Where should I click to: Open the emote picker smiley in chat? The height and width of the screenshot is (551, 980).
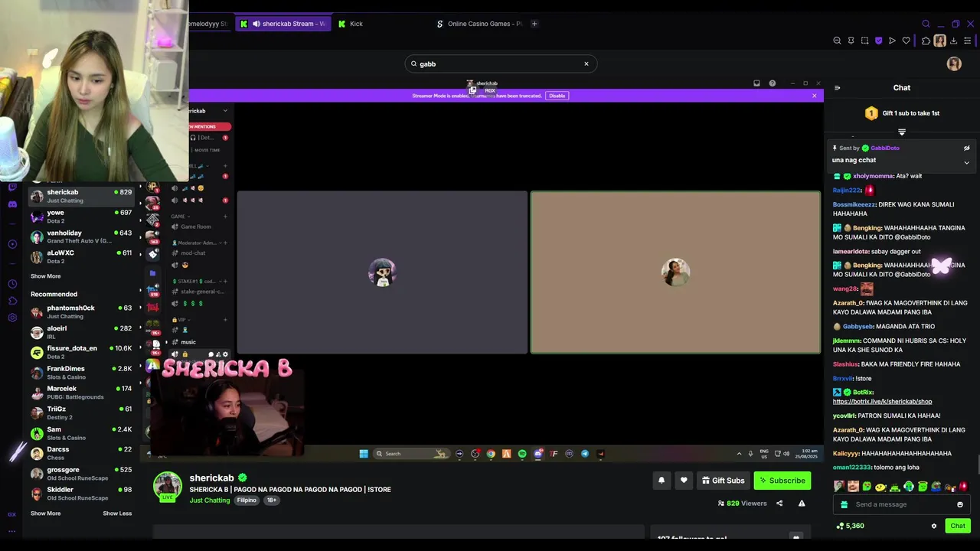pyautogui.click(x=960, y=504)
